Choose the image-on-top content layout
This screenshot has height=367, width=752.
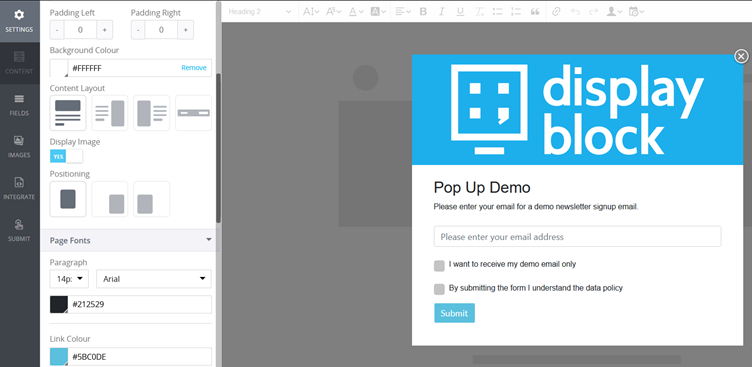(68, 113)
